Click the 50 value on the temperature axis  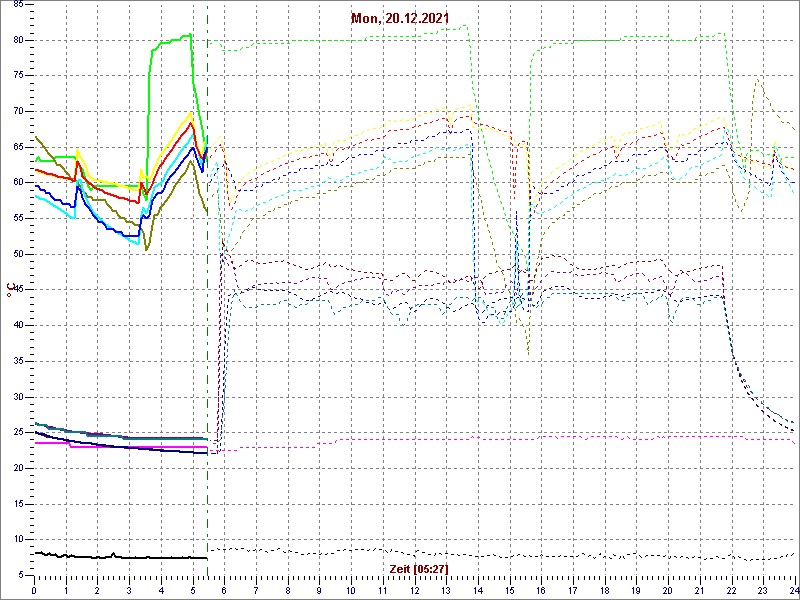pos(19,254)
